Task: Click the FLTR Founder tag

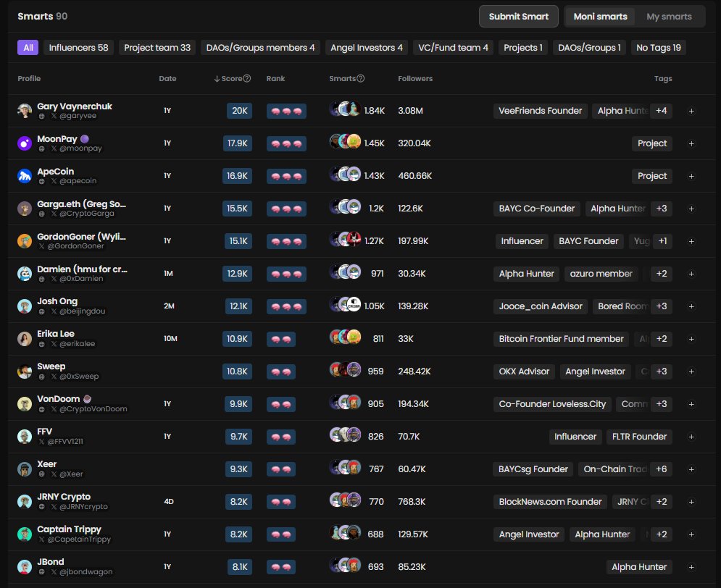Action: (x=639, y=437)
